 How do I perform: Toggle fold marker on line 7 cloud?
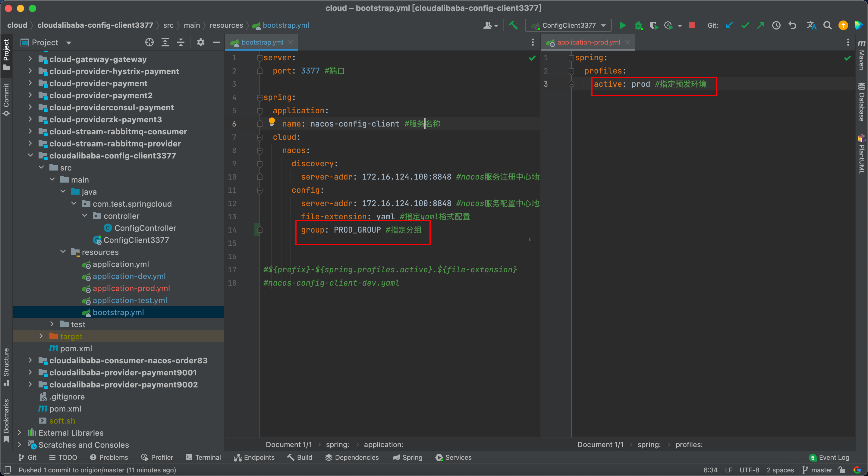pyautogui.click(x=259, y=137)
